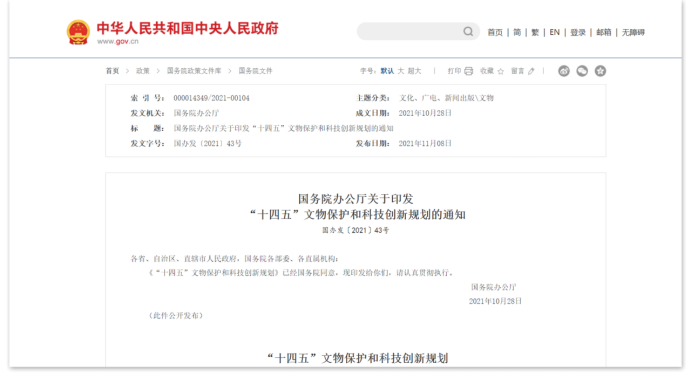Share via the star round icon
Image resolution: width=692 pixels, height=378 pixels.
point(600,71)
